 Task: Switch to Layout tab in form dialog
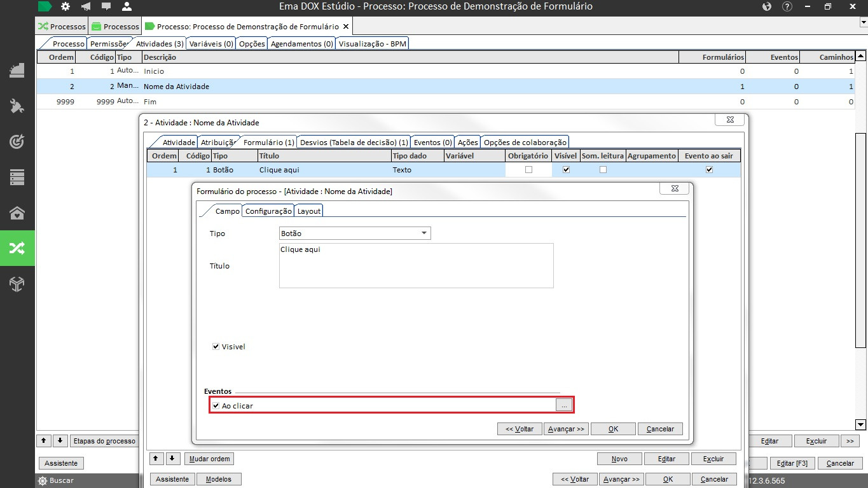click(309, 211)
